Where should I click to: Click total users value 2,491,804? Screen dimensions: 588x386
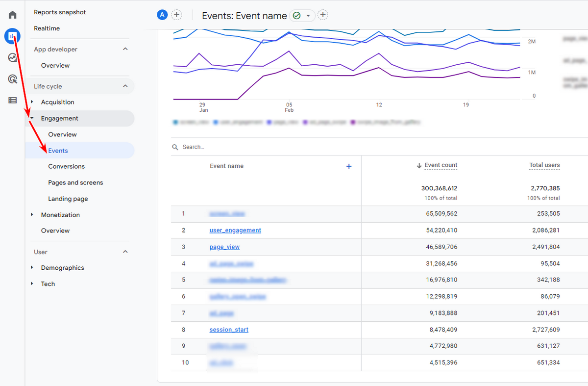coord(545,247)
